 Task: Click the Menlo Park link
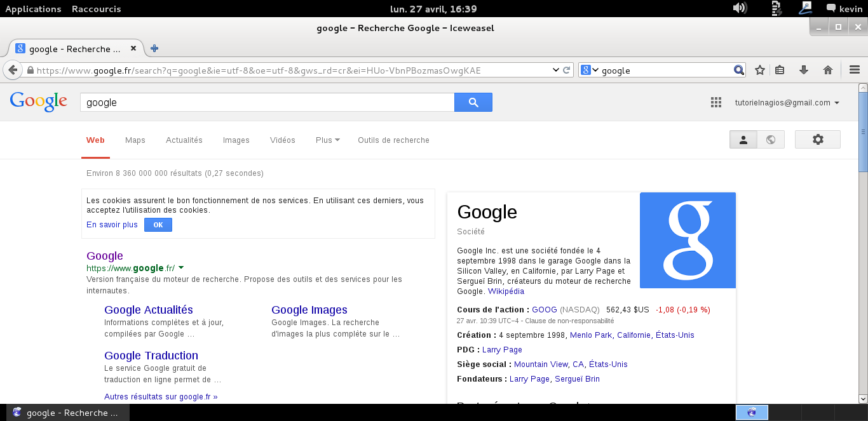pos(591,335)
